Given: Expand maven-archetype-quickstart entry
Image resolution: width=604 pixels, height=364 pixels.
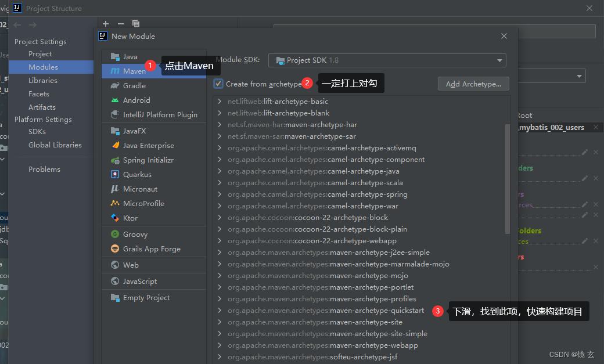Looking at the screenshot, I should 220,311.
